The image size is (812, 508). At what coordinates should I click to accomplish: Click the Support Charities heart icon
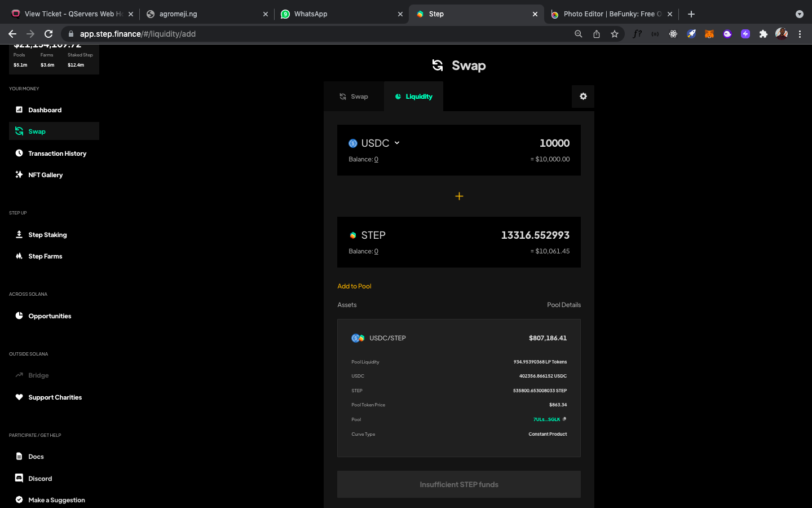coord(19,397)
